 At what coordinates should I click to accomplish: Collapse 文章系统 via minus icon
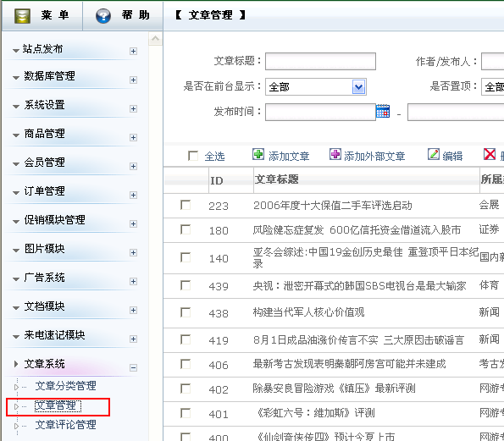(x=133, y=367)
